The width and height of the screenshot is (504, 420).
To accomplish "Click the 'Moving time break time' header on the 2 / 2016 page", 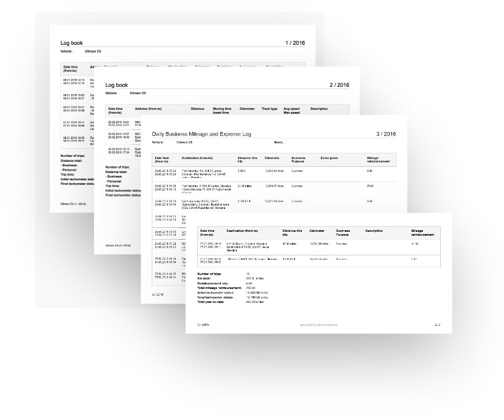I will [222, 111].
